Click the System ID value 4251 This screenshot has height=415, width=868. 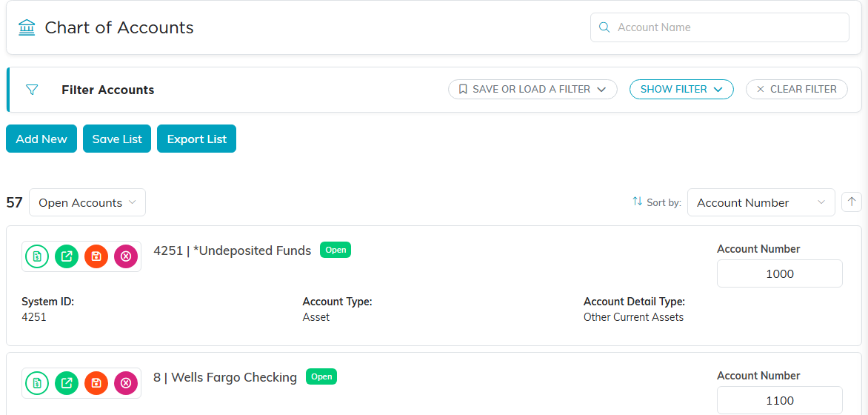[34, 317]
